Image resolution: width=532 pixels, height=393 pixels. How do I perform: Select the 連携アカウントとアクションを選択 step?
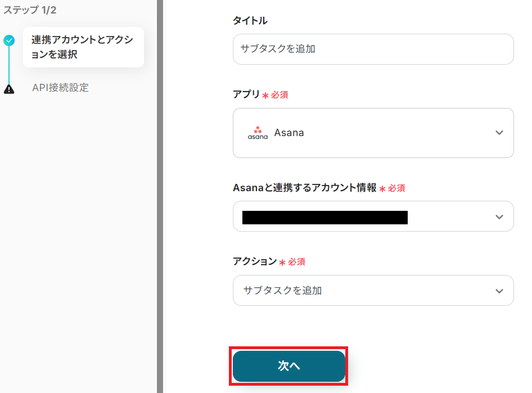point(83,47)
